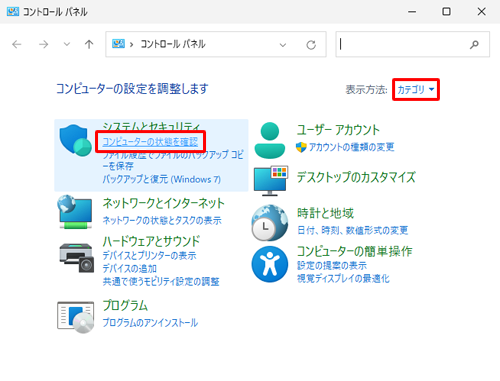The image size is (500, 381).
Task: Click UAC shield icon beside アカウントの種類の変更
Action: point(301,147)
